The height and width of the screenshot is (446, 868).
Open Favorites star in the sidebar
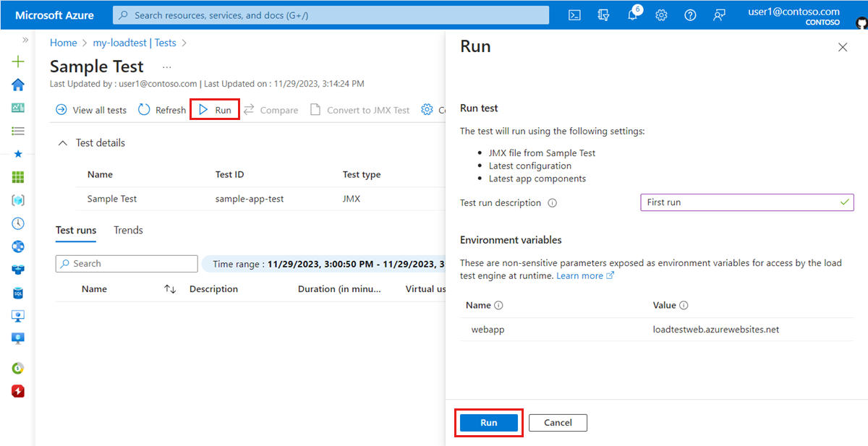point(17,153)
